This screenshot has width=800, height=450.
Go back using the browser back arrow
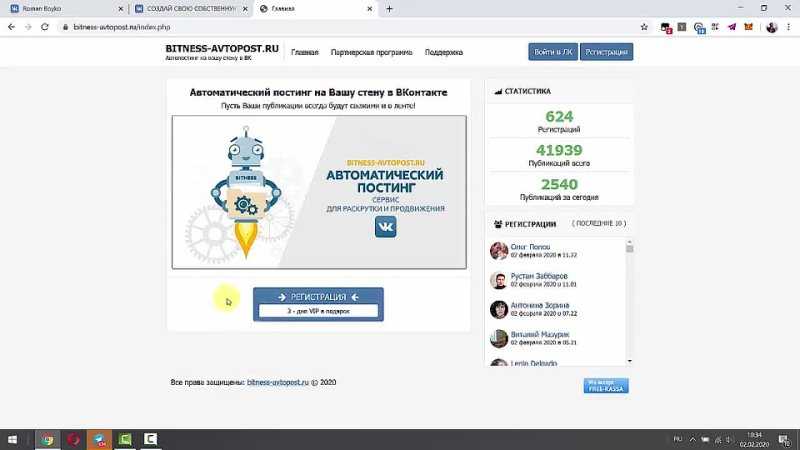click(x=11, y=27)
